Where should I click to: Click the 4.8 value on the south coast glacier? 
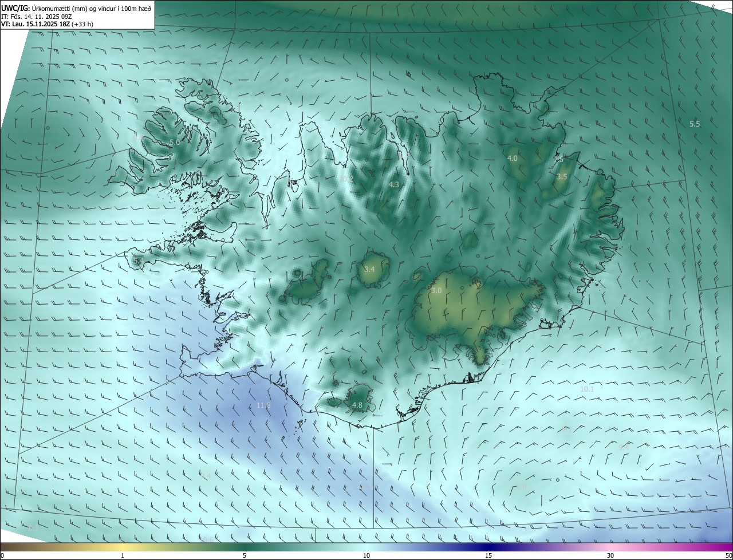point(357,405)
